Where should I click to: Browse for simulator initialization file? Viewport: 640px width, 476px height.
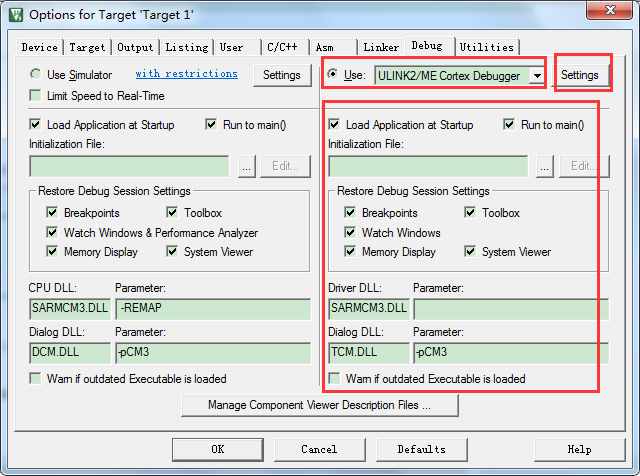(x=247, y=166)
